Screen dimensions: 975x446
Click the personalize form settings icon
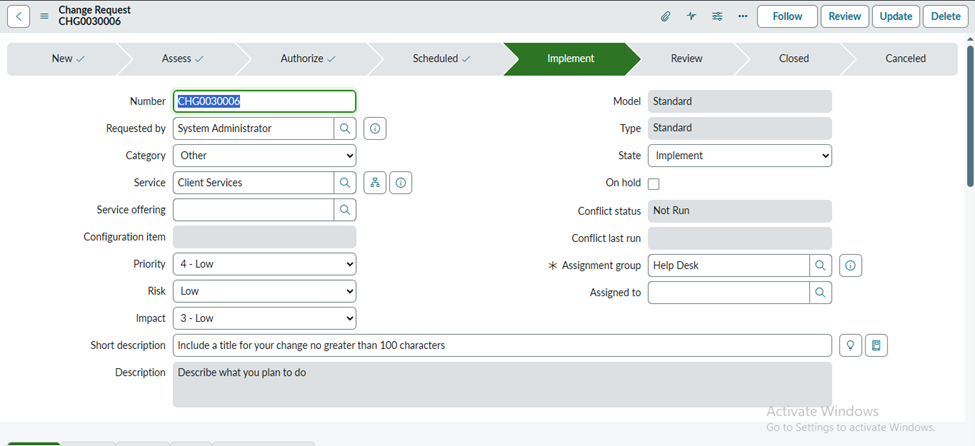coord(717,16)
